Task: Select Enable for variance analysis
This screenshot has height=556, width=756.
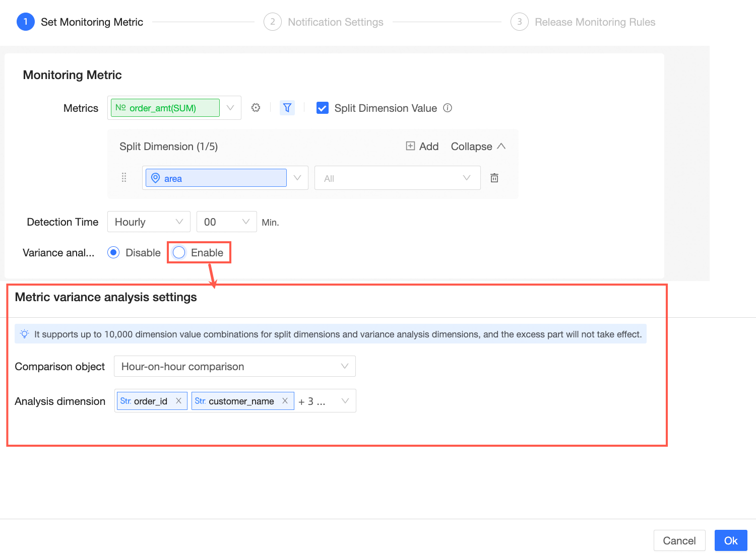Action: tap(179, 252)
